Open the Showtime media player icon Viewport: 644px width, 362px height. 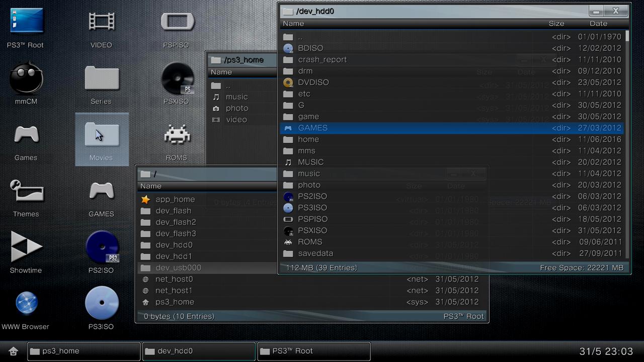[26, 247]
